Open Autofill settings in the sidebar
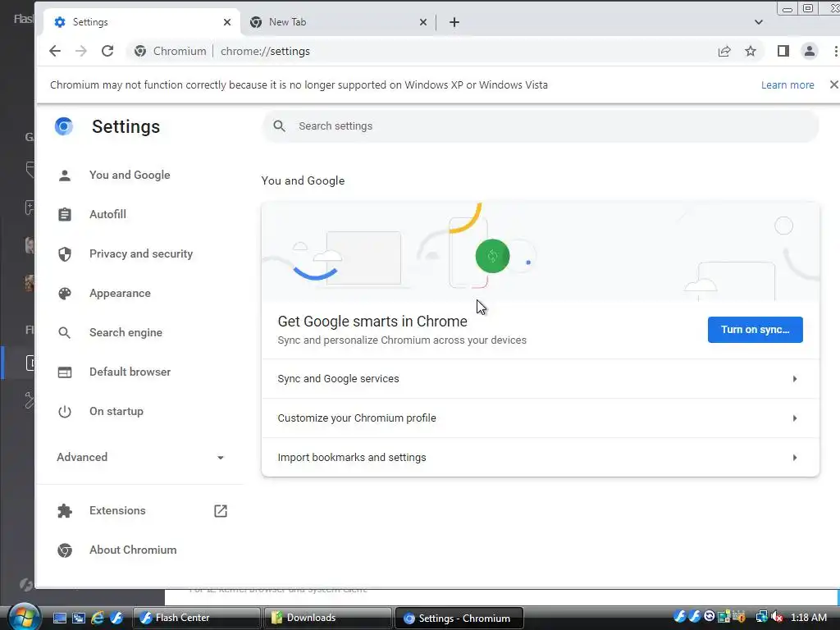Image resolution: width=840 pixels, height=630 pixels. click(x=107, y=214)
